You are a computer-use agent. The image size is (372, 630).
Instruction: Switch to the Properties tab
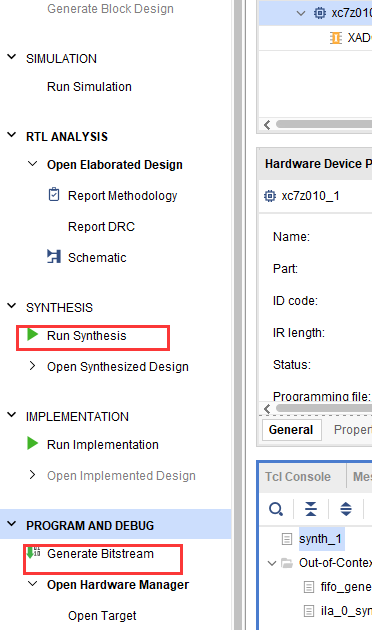[x=353, y=430]
